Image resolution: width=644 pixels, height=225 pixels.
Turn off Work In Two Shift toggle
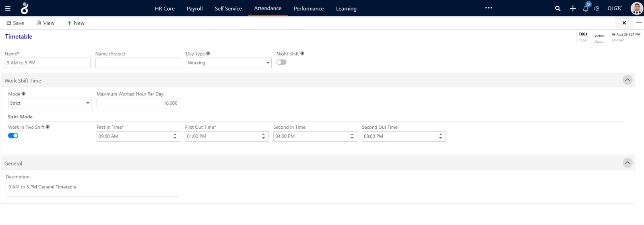13,136
